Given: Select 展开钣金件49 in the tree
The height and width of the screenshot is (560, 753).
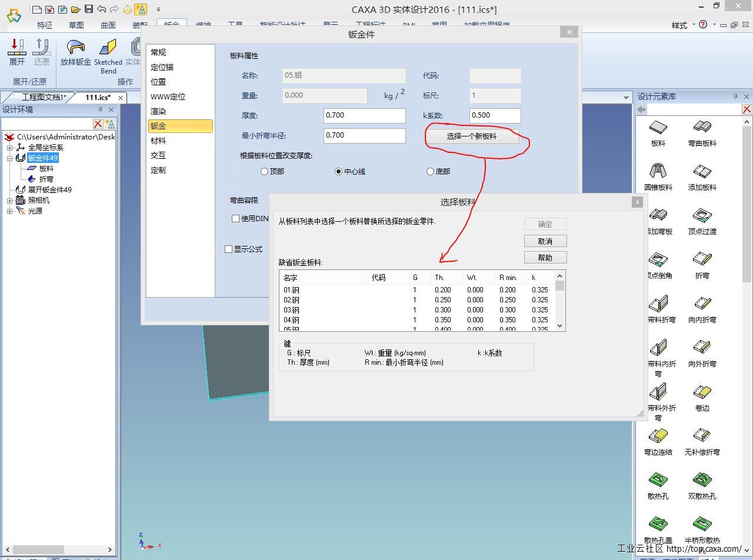Looking at the screenshot, I should 50,190.
